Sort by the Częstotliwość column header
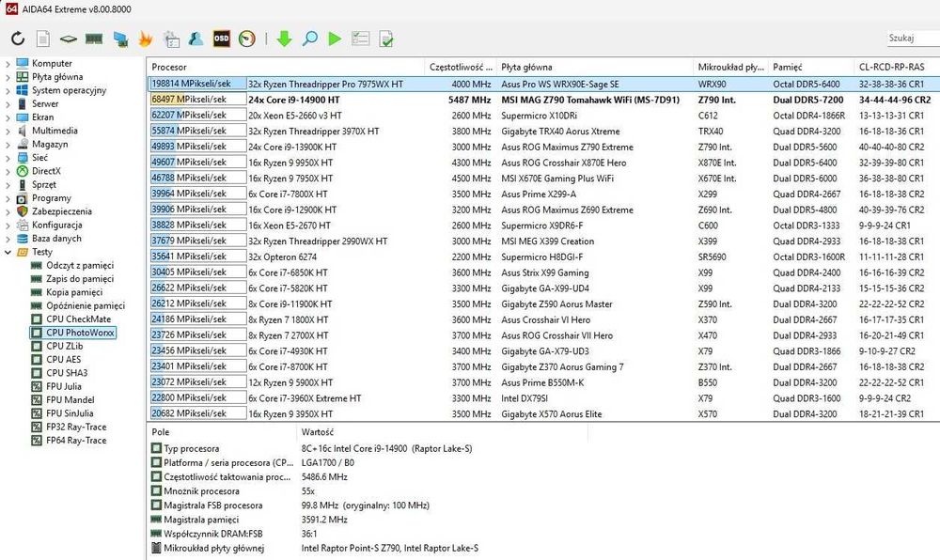940x560 pixels. coord(461,67)
